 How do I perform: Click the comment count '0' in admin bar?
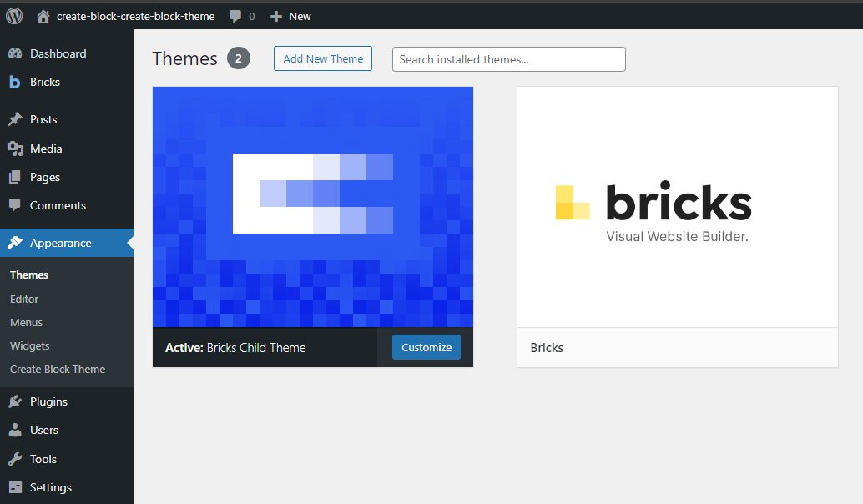click(252, 17)
